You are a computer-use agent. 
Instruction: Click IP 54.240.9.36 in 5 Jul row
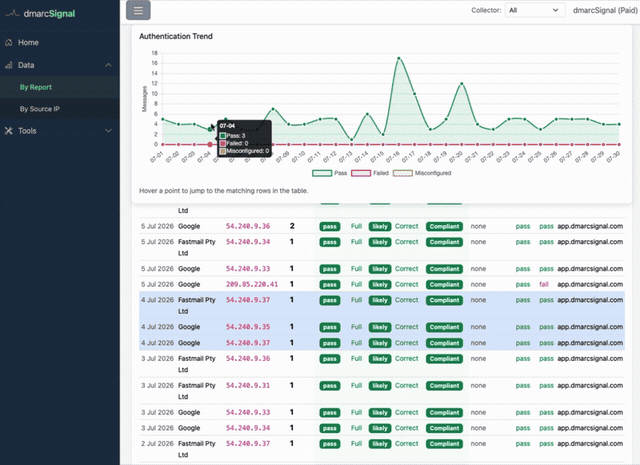248,226
